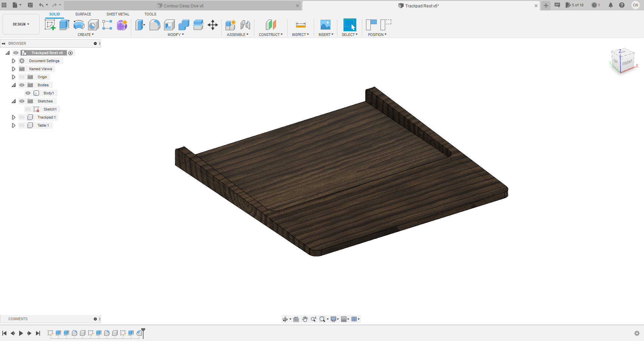Click the FRONT face of the ViewCube
The height and width of the screenshot is (341, 644).
click(627, 63)
